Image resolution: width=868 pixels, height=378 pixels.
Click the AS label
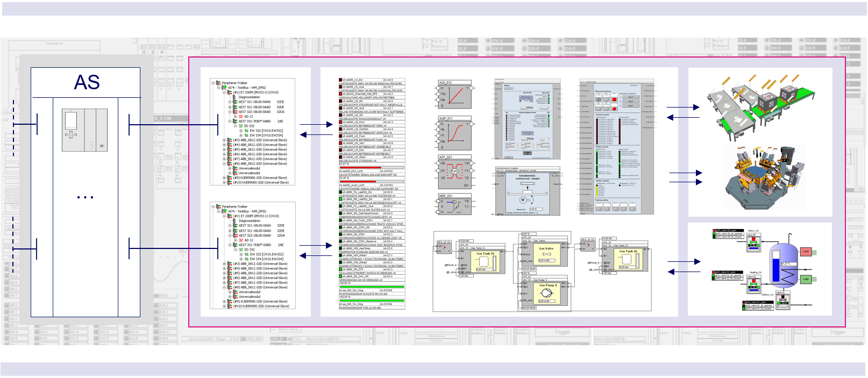click(x=87, y=82)
